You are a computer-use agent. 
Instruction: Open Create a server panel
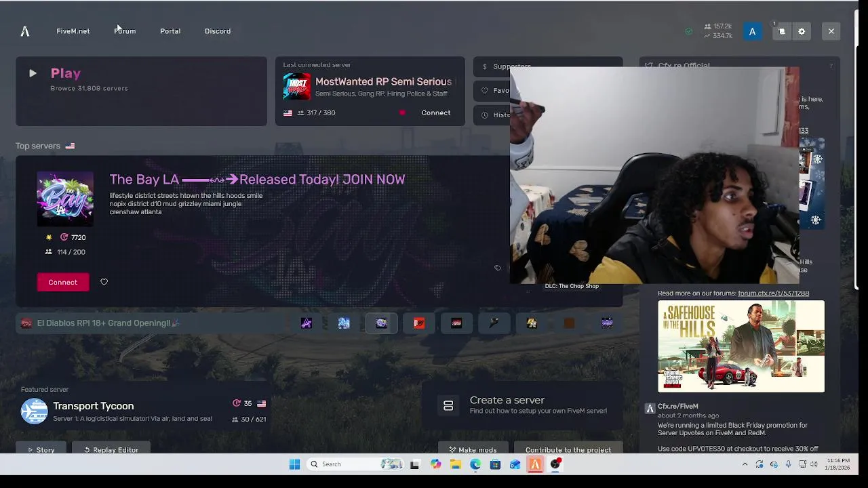(522, 405)
